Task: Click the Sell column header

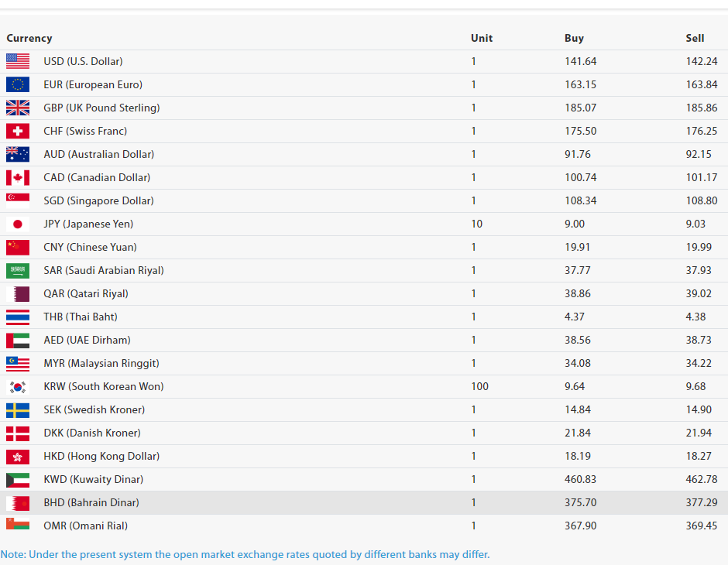Action: (x=695, y=38)
